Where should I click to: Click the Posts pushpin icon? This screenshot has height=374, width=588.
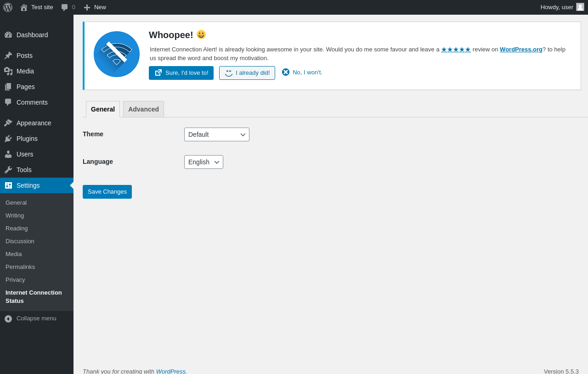pos(8,56)
